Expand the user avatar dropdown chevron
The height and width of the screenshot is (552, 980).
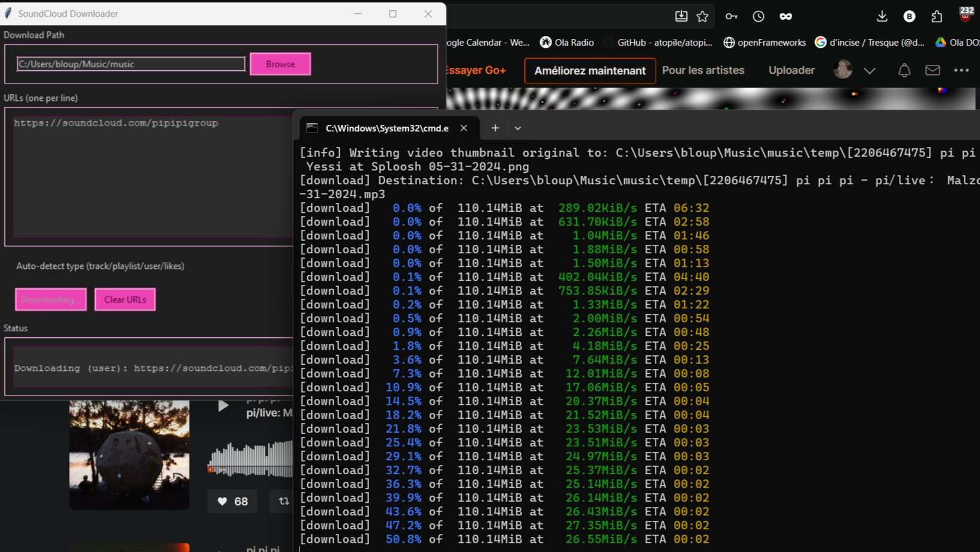[870, 71]
